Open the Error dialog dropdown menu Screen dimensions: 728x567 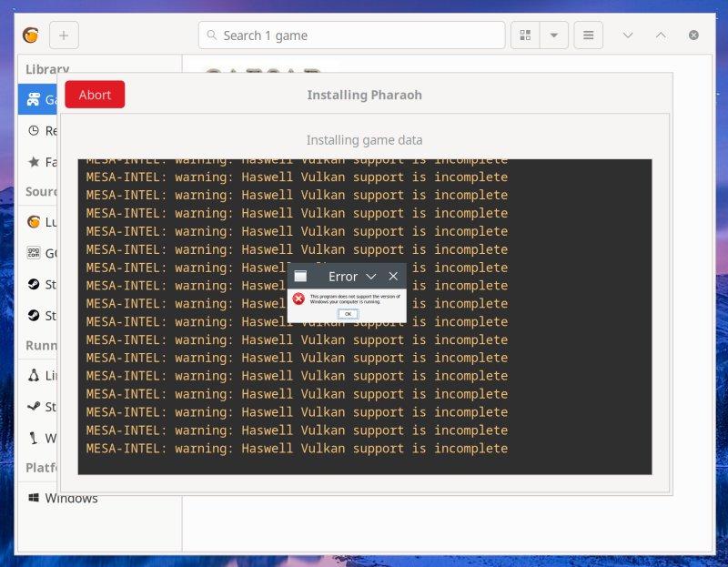tap(372, 277)
